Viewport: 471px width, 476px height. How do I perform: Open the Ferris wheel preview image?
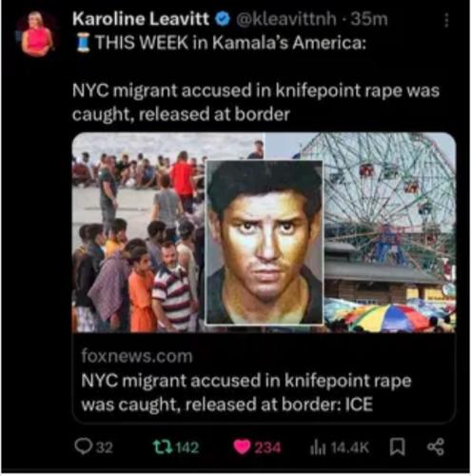coord(390,231)
